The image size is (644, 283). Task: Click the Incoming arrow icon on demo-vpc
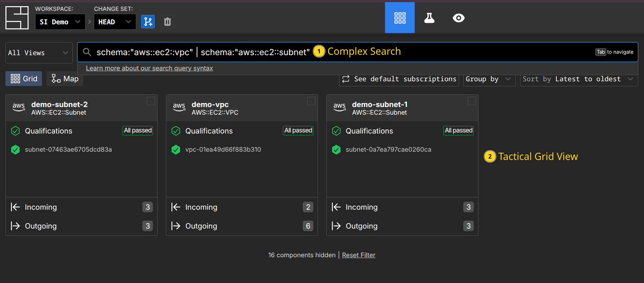click(x=176, y=207)
